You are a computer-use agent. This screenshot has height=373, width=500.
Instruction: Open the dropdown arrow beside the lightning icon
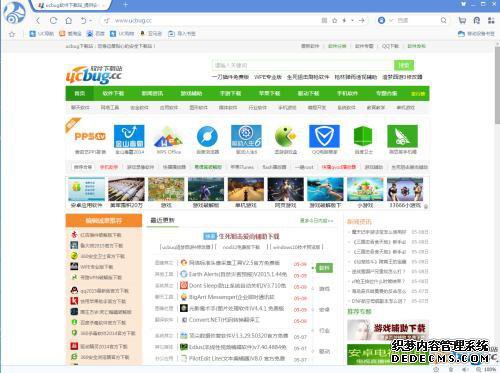pyautogui.click(x=352, y=21)
